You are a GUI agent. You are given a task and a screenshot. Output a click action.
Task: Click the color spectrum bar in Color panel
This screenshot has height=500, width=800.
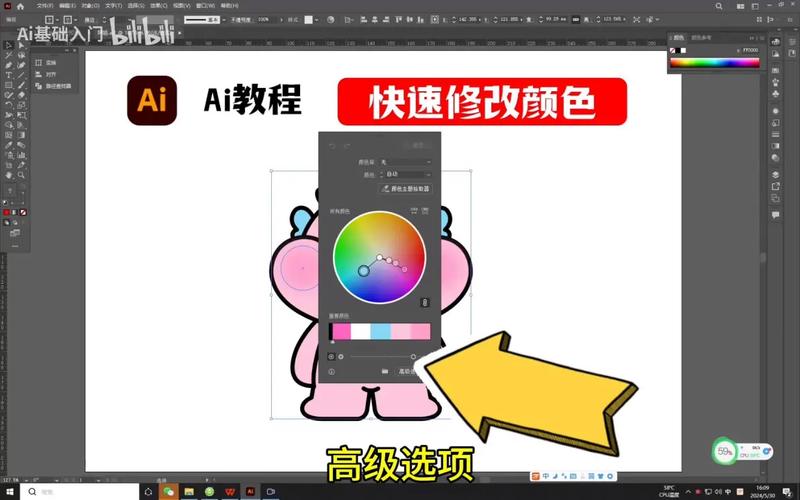(x=714, y=63)
